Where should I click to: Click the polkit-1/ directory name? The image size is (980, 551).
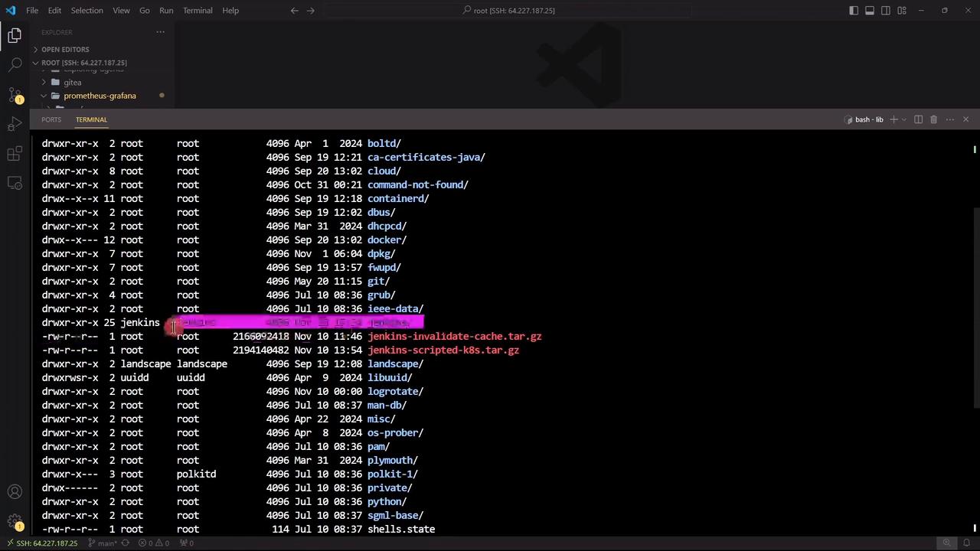[393, 474]
